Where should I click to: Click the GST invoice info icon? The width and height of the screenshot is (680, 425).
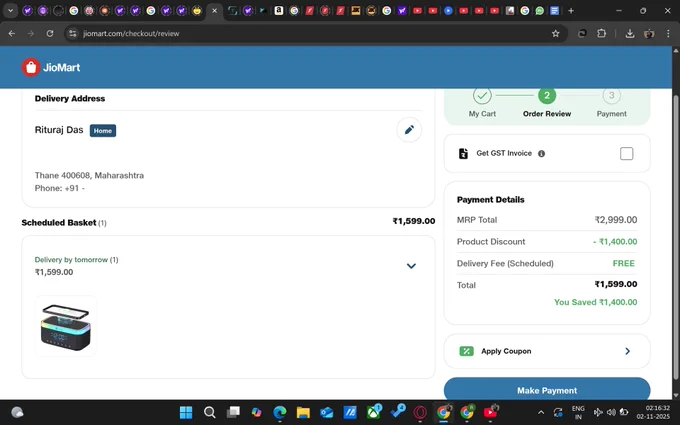pyautogui.click(x=541, y=154)
